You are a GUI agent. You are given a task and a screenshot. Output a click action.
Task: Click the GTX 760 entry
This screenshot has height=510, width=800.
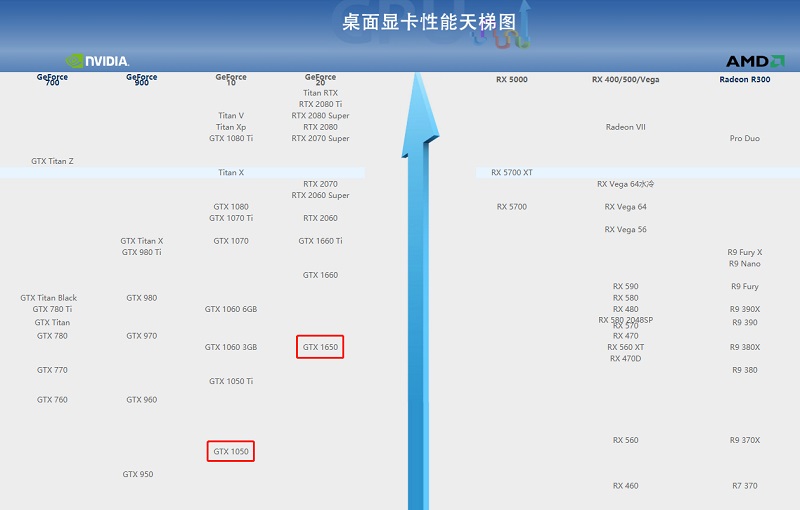[52, 400]
